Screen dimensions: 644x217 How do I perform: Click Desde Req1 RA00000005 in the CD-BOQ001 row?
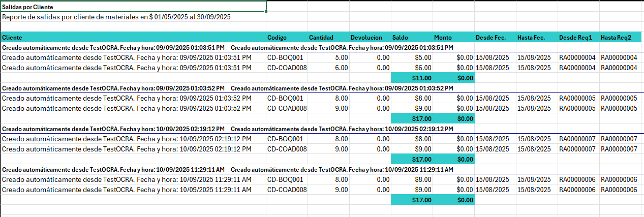[x=578, y=98]
